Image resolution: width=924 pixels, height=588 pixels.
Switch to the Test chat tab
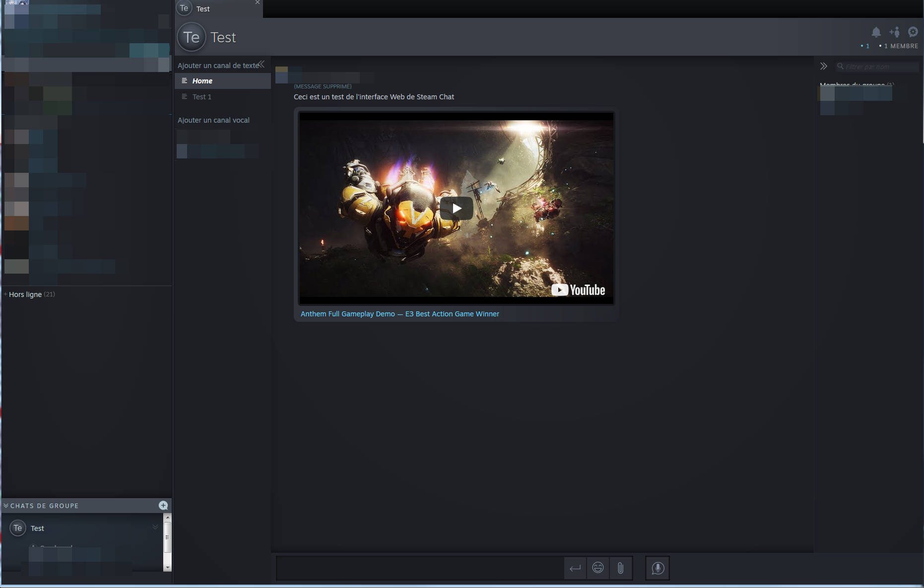[x=218, y=9]
